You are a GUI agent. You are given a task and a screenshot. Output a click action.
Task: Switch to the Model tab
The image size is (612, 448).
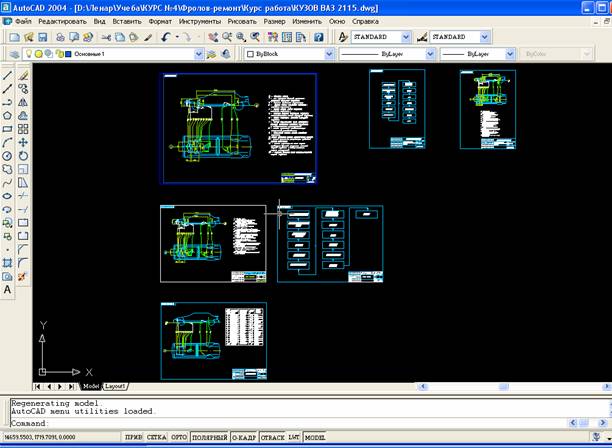91,386
